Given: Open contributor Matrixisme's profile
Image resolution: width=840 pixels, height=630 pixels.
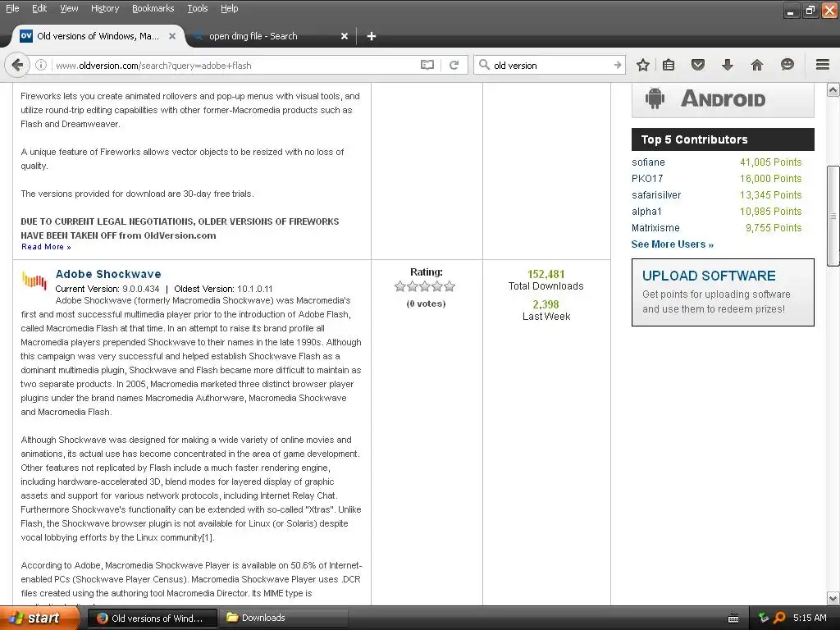Looking at the screenshot, I should (655, 228).
